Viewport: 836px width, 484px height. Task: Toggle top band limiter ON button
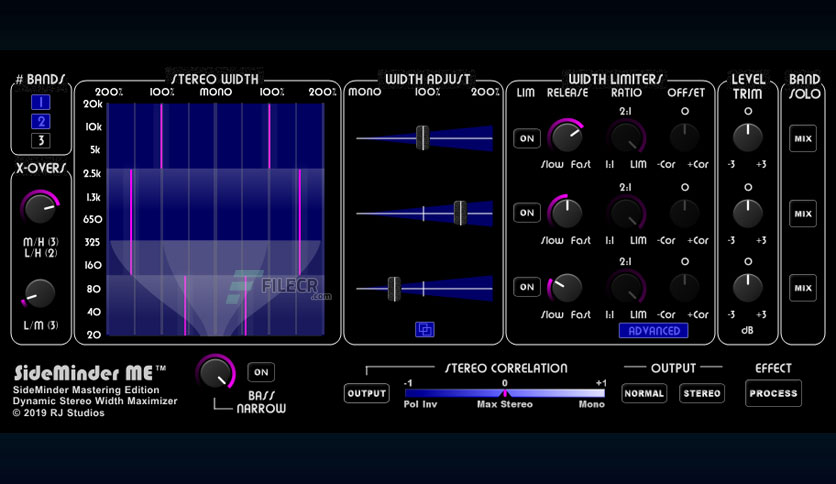tap(527, 139)
